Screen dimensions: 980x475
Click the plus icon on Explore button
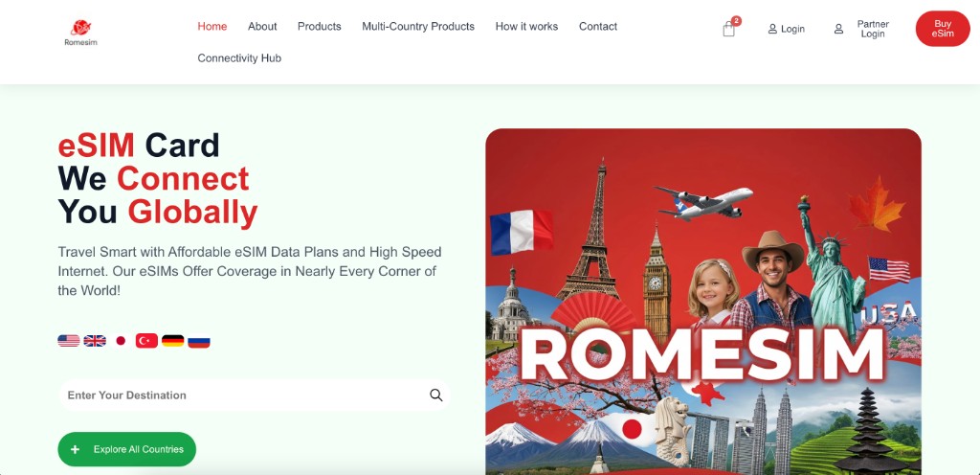pos(75,449)
